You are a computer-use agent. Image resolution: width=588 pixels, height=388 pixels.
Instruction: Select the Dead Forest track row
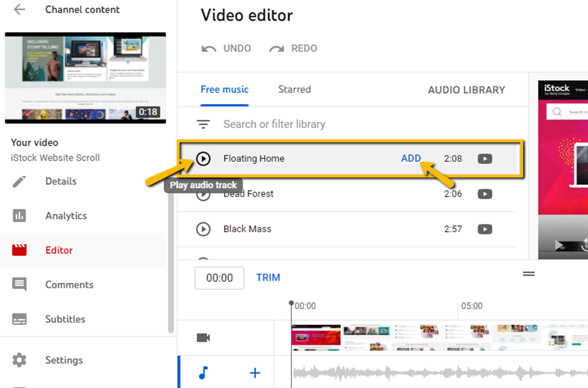347,194
